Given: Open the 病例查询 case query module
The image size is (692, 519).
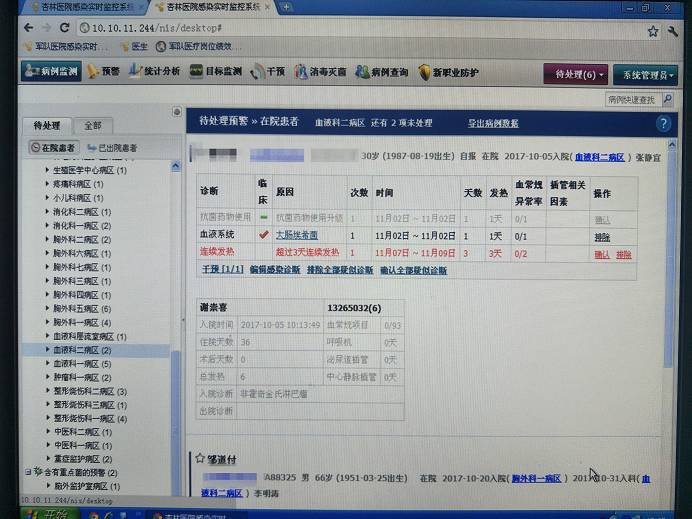Looking at the screenshot, I should 381,72.
